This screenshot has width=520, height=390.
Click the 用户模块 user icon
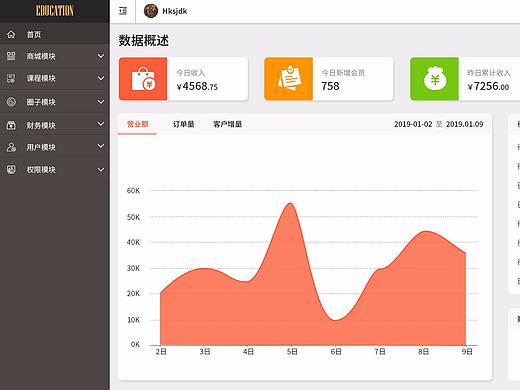pos(11,147)
